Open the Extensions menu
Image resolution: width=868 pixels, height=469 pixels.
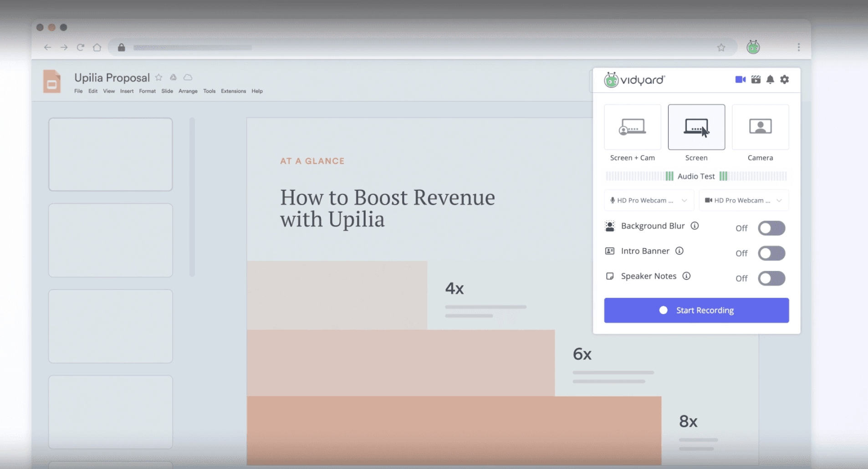click(233, 91)
